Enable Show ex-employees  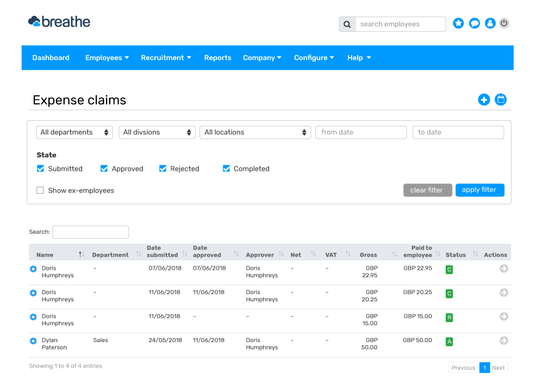click(40, 190)
